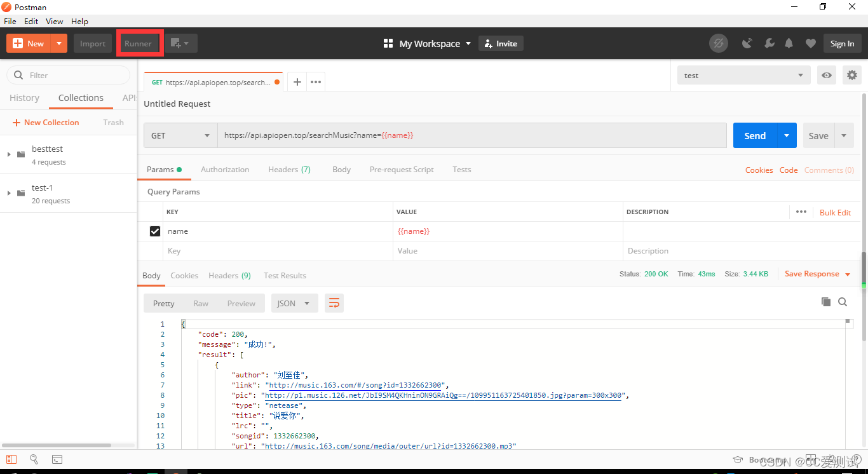868x474 pixels.
Task: Open the Edit menu
Action: 31,21
